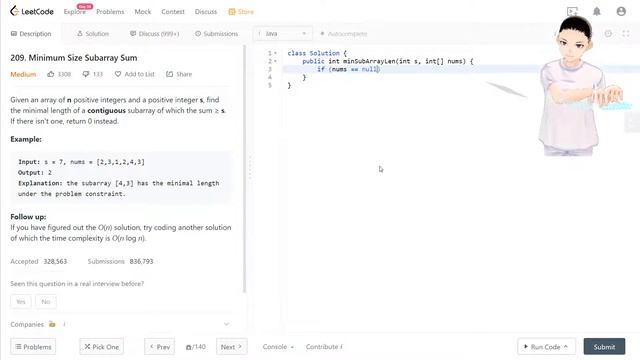640x360 pixels.
Task: Toggle the Autocomplete option
Action: point(344,33)
